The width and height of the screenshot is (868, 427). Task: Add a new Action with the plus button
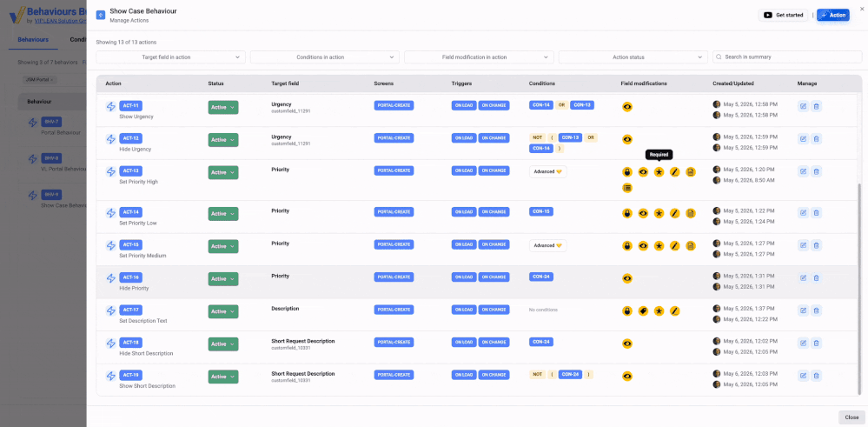coord(833,15)
